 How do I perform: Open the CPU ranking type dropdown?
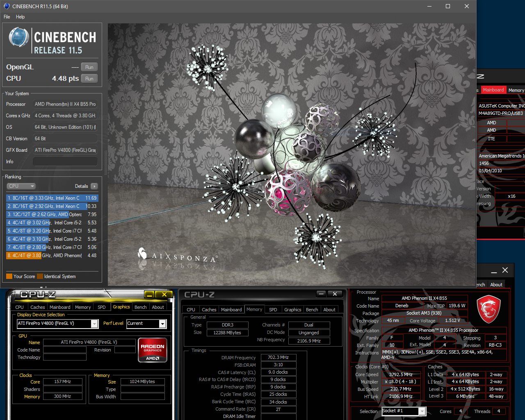point(21,186)
